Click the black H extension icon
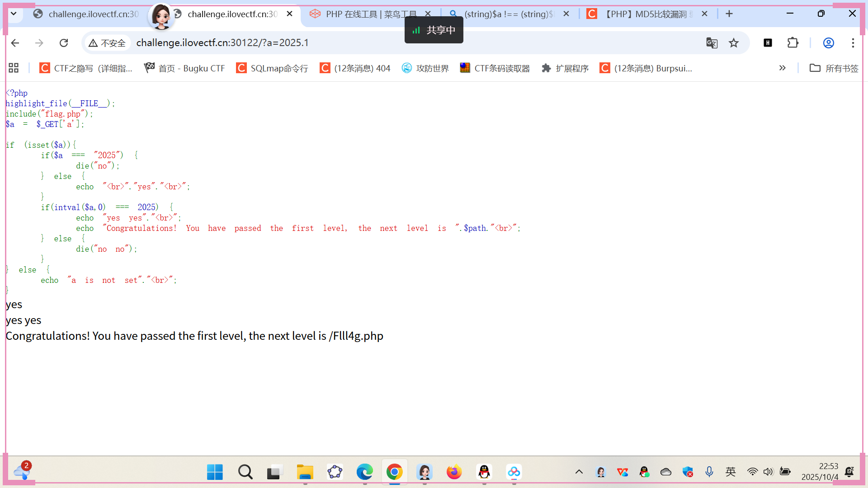Viewport: 868px width, 488px height. click(768, 43)
